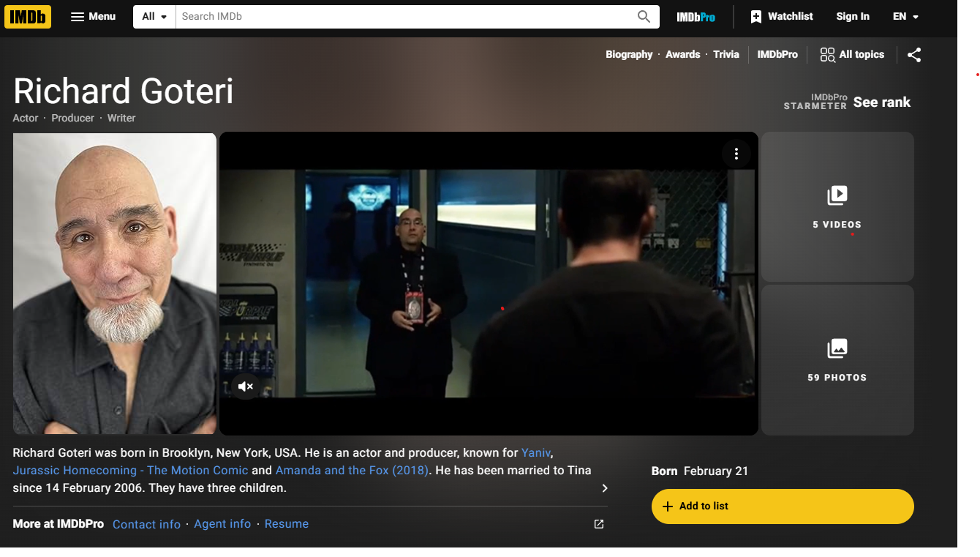The width and height of the screenshot is (980, 557).
Task: Unmute the video with the speaker icon
Action: pos(246,386)
